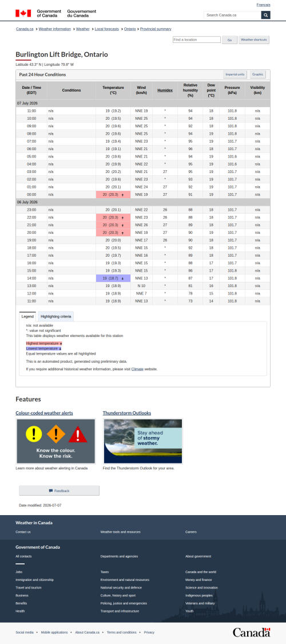
Task: Open Immigration and citizenship link
Action: coord(34,579)
